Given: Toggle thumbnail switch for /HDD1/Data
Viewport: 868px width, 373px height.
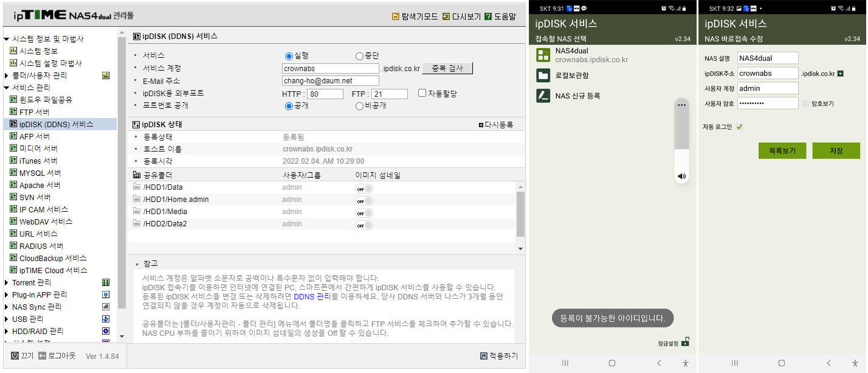Looking at the screenshot, I should tap(363, 189).
